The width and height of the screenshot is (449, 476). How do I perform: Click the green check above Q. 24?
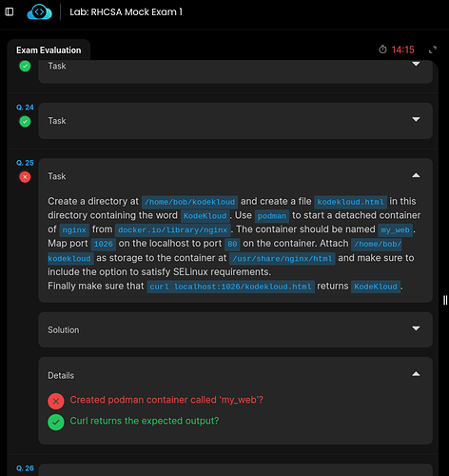(x=25, y=66)
